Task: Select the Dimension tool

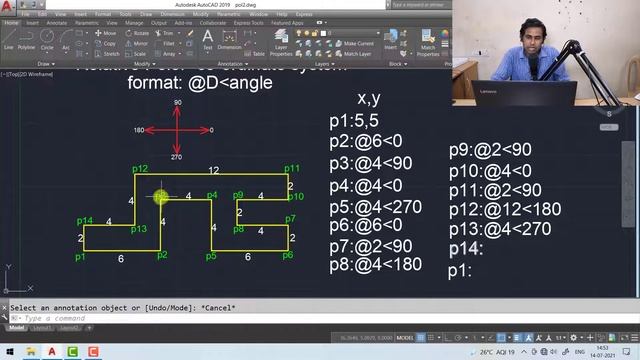Action: [229, 40]
